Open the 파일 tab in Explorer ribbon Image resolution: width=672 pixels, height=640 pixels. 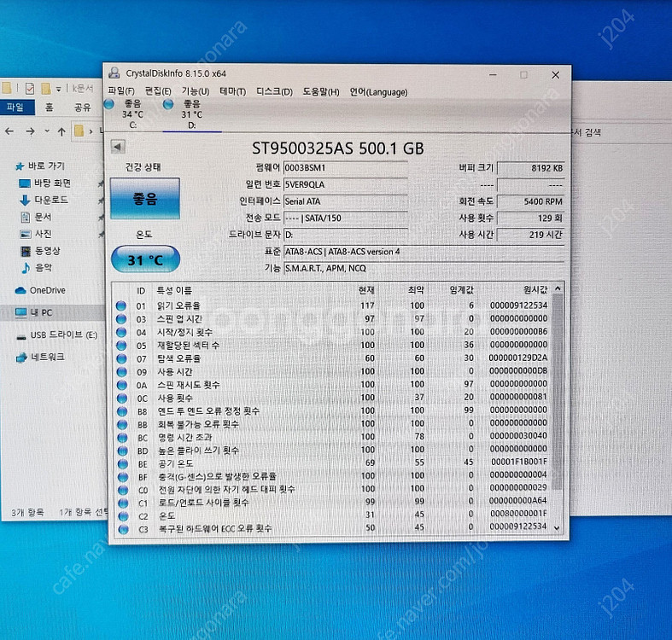(x=16, y=107)
